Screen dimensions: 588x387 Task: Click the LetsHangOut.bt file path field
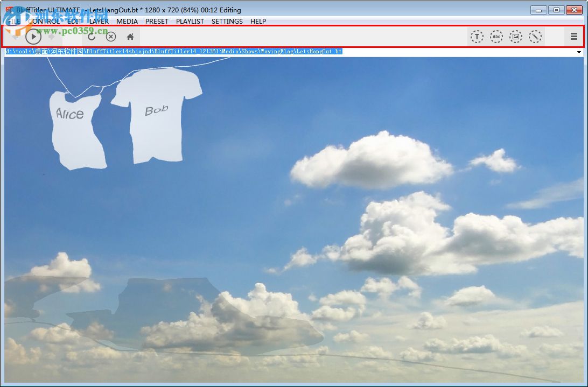290,52
